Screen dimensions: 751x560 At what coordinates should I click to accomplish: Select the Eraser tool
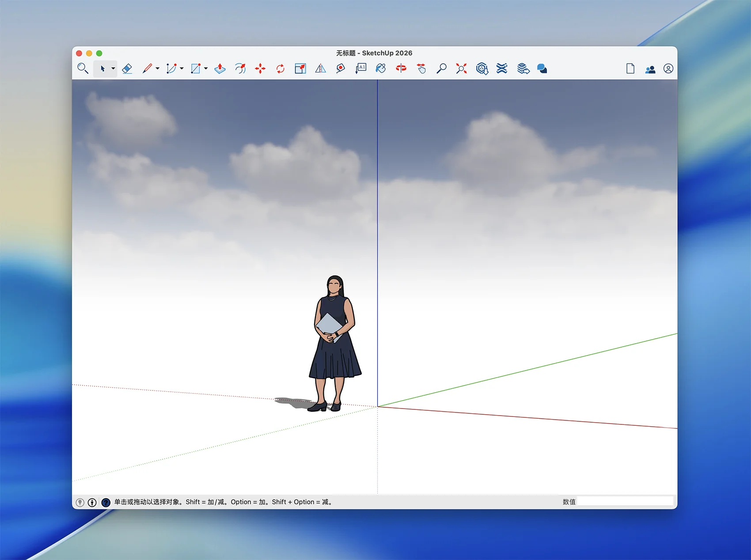[x=127, y=68]
